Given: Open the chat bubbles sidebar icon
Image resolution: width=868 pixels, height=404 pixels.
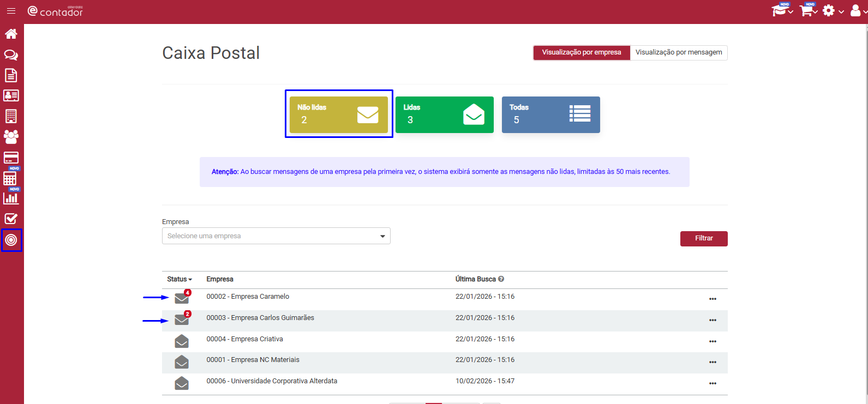Looking at the screenshot, I should tap(11, 55).
